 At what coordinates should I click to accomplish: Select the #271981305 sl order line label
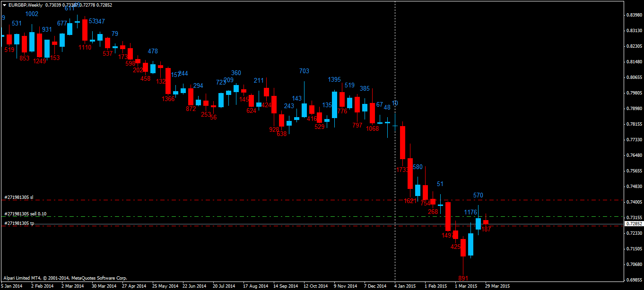pyautogui.click(x=19, y=197)
